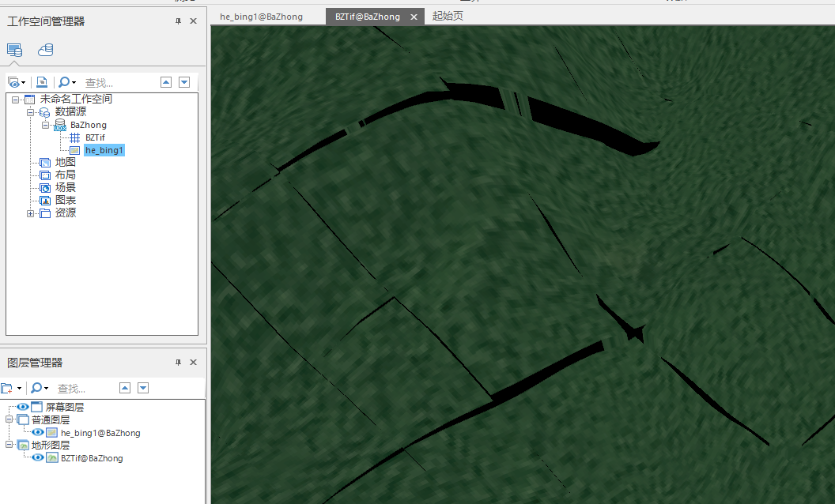Image resolution: width=835 pixels, height=504 pixels.
Task: Select the 布局 layouts node icon
Action: 45,175
